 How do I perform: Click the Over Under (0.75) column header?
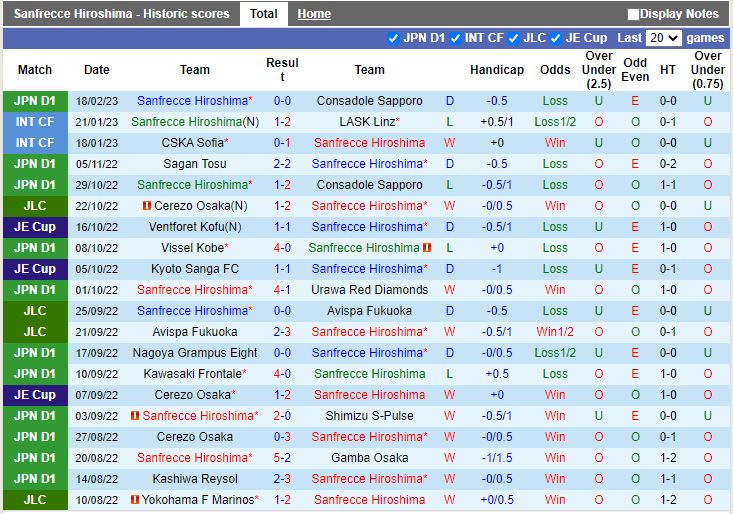pyautogui.click(x=707, y=70)
